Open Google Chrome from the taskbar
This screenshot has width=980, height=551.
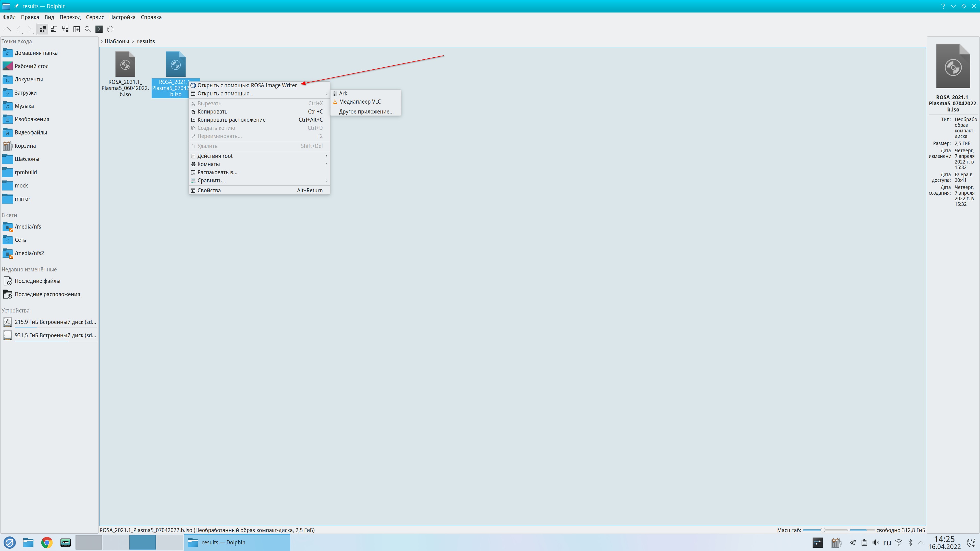tap(47, 542)
